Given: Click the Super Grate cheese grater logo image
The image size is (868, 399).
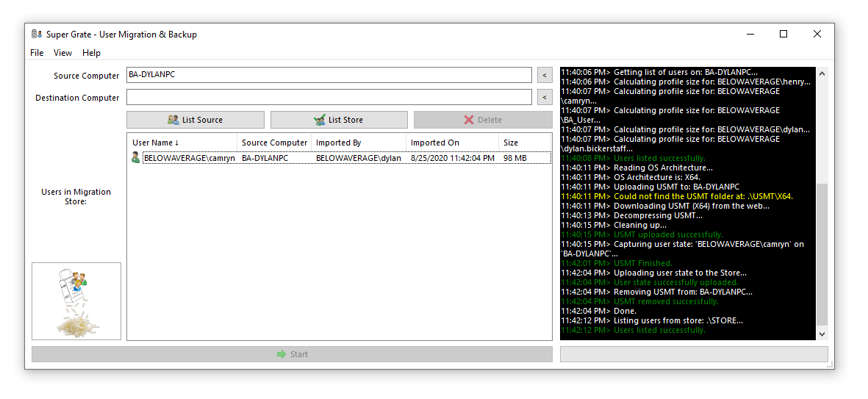Looking at the screenshot, I should [x=76, y=301].
